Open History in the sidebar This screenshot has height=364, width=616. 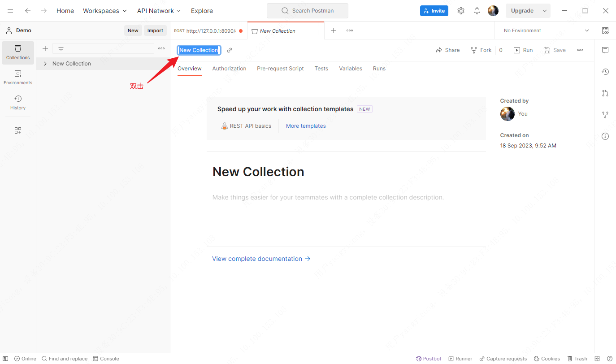18,103
